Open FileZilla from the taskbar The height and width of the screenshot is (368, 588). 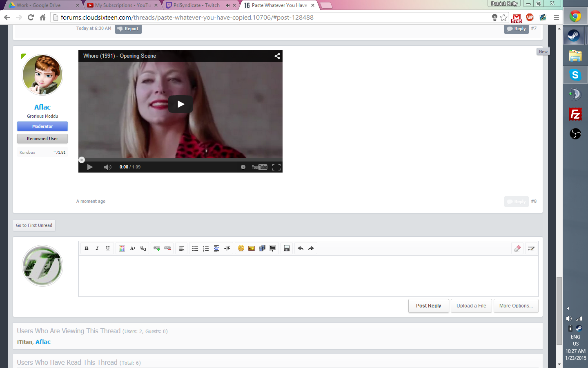[x=575, y=114]
